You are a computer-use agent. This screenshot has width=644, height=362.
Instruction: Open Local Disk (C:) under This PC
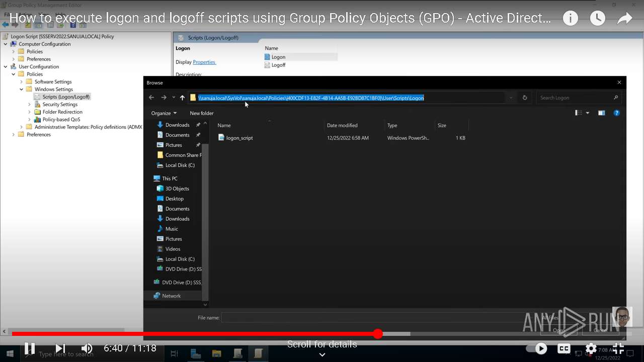180,259
